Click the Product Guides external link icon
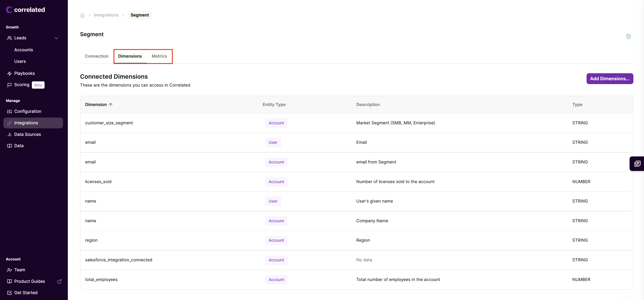Screen dimensions: 644x300 pyautogui.click(x=59, y=281)
